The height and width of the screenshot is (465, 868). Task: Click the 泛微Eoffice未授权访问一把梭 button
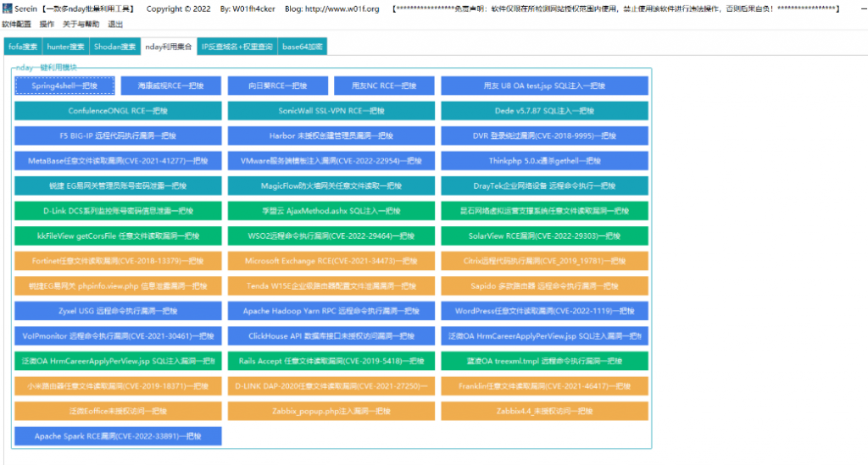coord(118,411)
